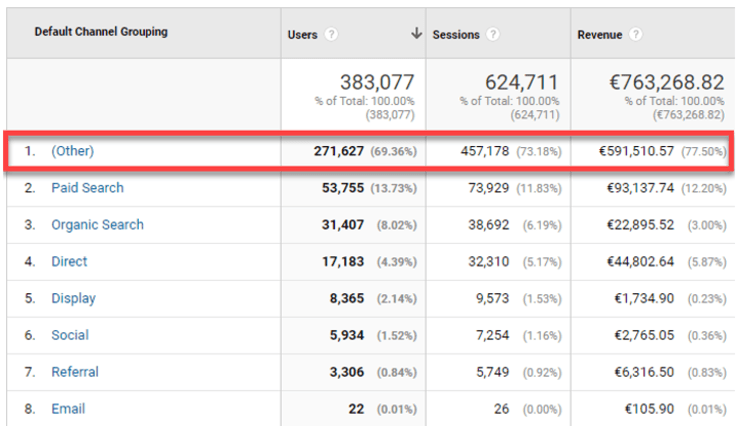Open the Email channel link
Viewport: 736px width, 426px height.
click(x=68, y=409)
